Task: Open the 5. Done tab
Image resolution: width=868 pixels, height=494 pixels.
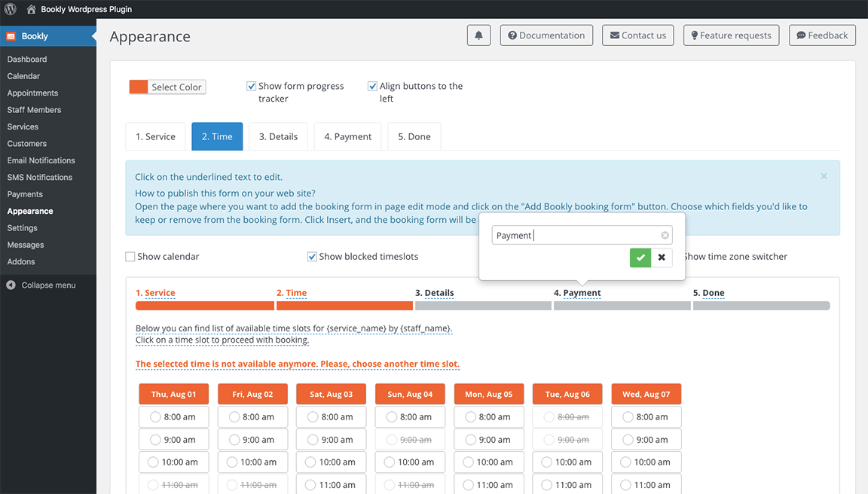Action: click(414, 136)
